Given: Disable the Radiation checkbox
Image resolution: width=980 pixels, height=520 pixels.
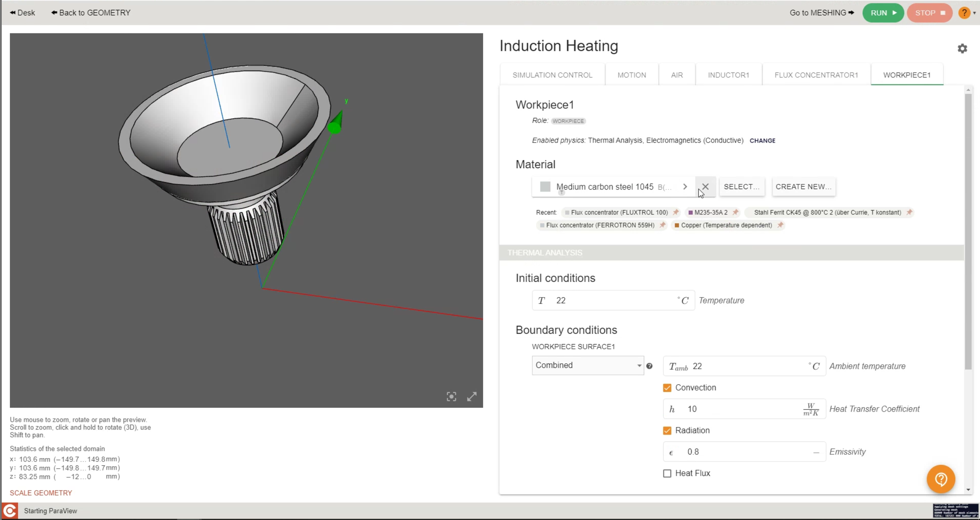Looking at the screenshot, I should (x=667, y=430).
